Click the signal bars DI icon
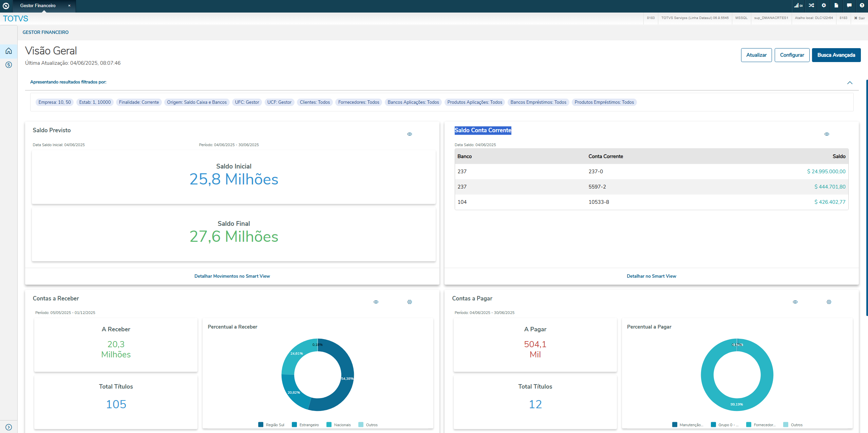This screenshot has width=868, height=433. click(x=798, y=5)
